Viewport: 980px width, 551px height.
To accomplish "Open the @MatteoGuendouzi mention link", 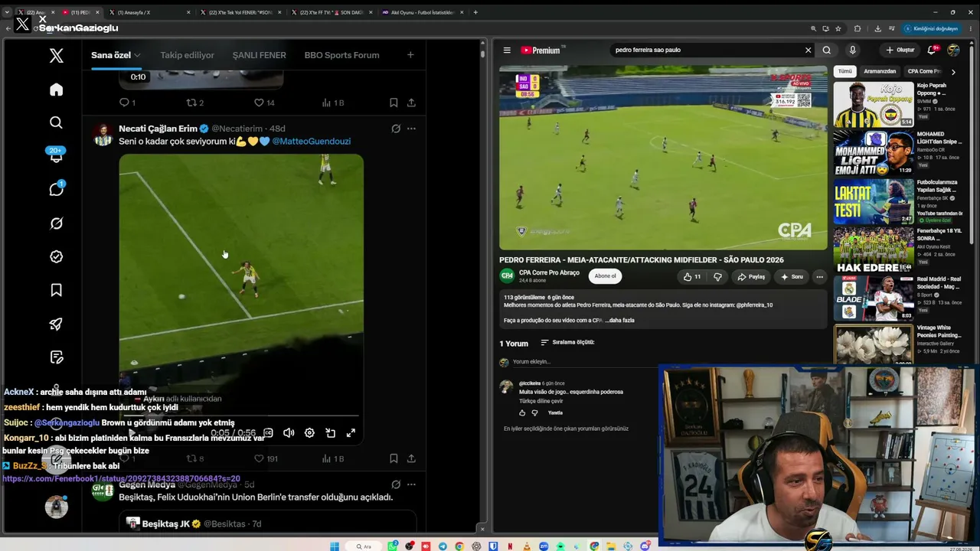I will click(x=311, y=142).
